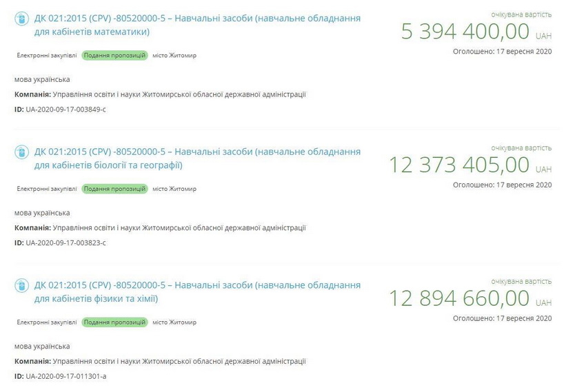Click 'мова українська' under the physics tender
This screenshot has width=586, height=392.
(42, 347)
